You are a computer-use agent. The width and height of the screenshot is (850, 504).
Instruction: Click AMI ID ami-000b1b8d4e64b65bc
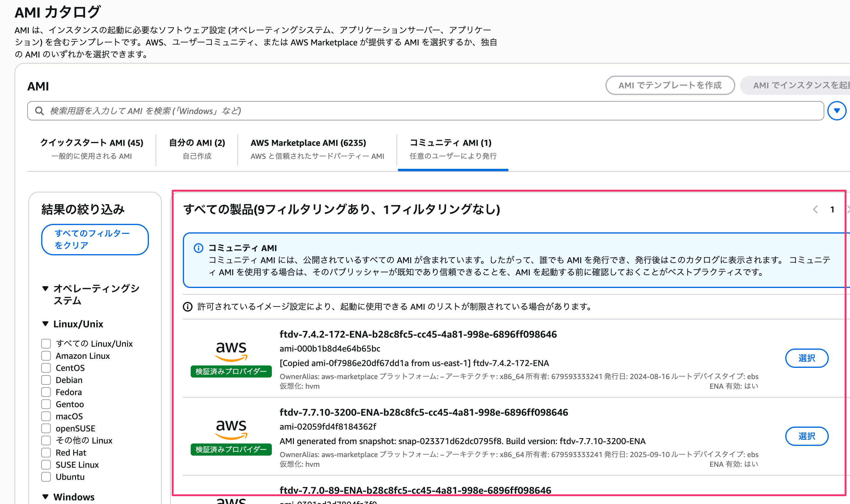(330, 349)
